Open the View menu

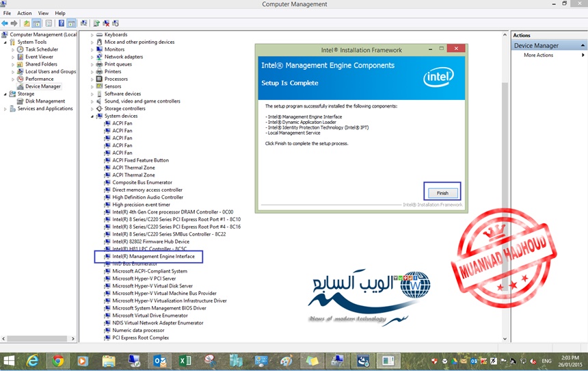click(x=43, y=13)
